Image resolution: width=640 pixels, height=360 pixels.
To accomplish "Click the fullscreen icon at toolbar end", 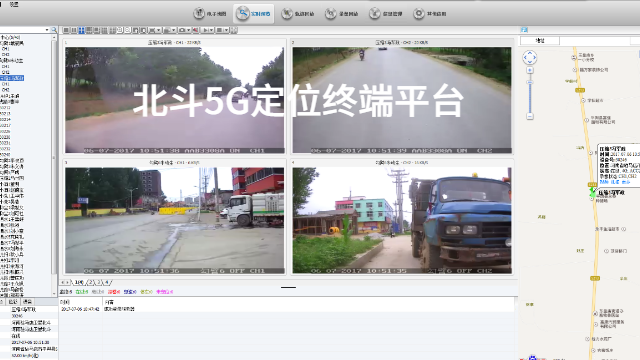I will (x=234, y=30).
